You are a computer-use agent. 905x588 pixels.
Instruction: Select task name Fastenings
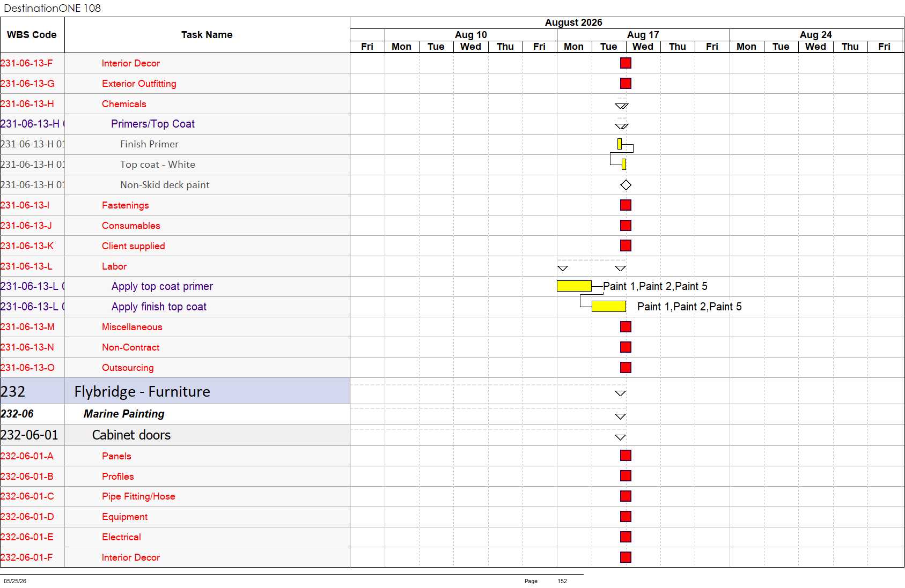pos(126,205)
